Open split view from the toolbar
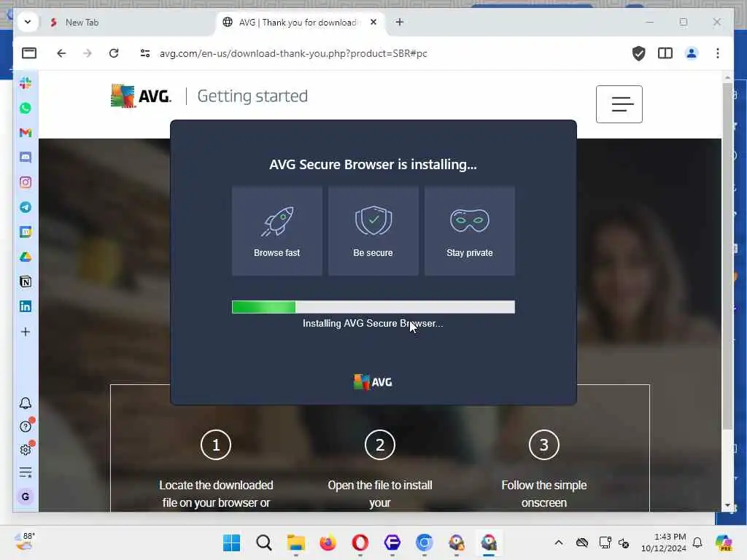The height and width of the screenshot is (560, 747). pyautogui.click(x=665, y=52)
